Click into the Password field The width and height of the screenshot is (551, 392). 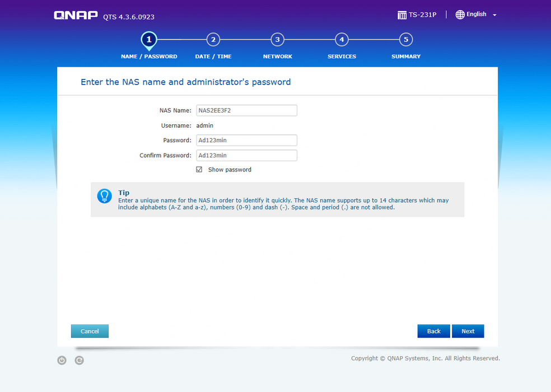point(246,141)
